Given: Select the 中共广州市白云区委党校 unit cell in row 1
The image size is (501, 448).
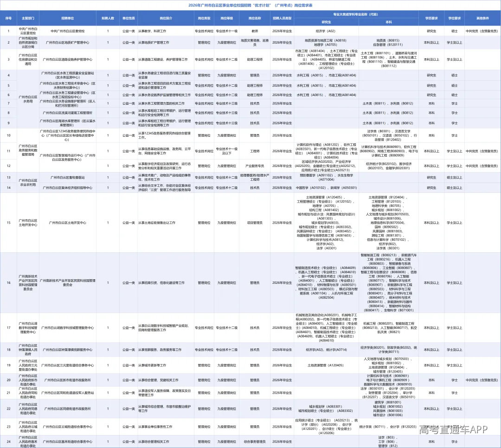Looking at the screenshot, I should coord(67,31).
